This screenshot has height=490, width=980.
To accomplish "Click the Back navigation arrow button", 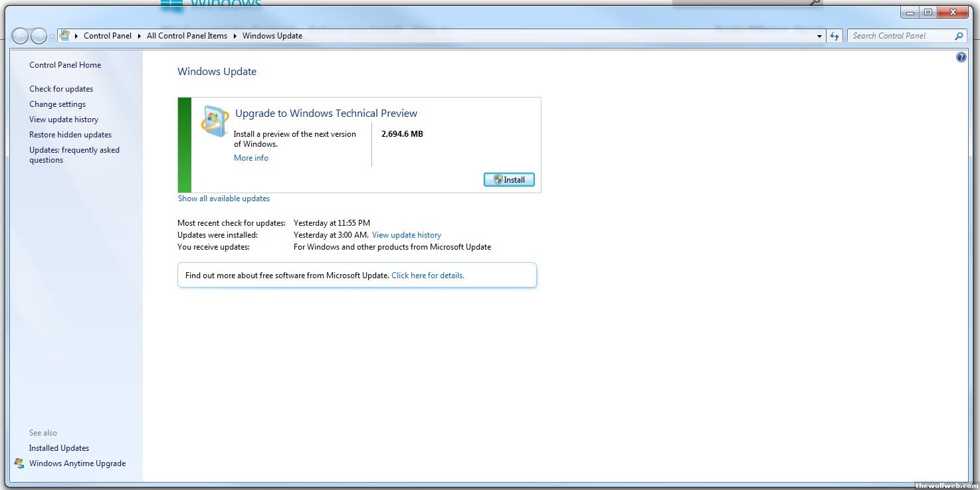I will 20,36.
